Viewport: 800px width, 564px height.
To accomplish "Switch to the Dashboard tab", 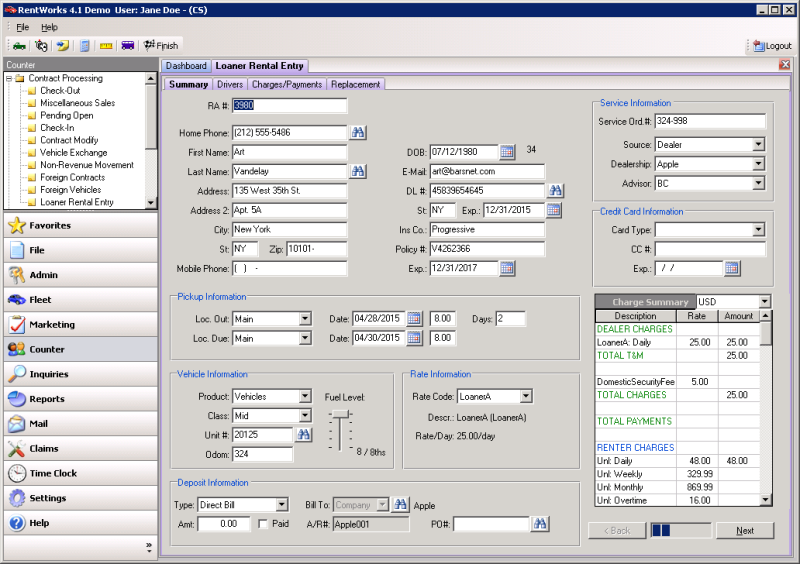I will 186,66.
